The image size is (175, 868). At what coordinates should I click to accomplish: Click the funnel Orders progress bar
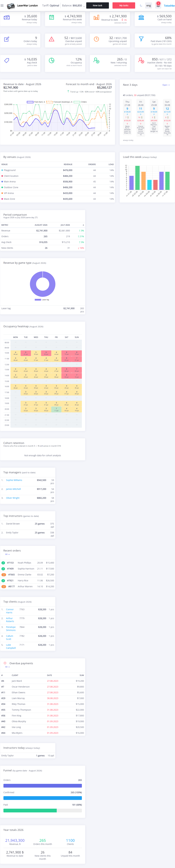pos(42,785)
